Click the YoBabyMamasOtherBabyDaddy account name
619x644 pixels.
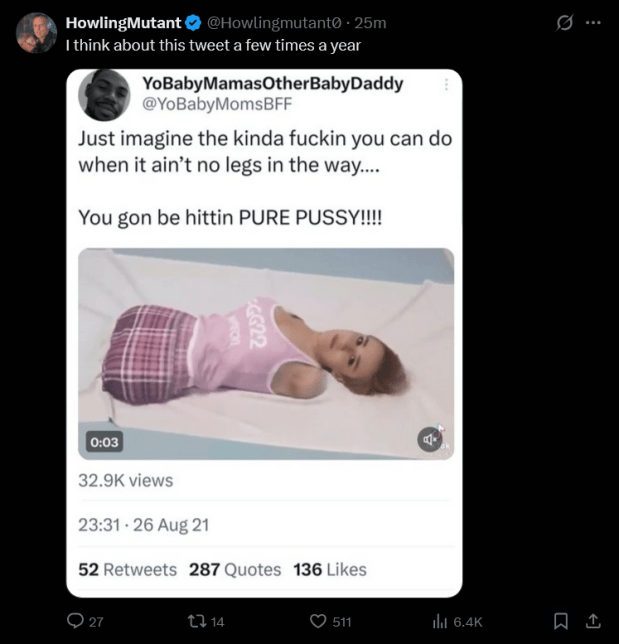(273, 83)
